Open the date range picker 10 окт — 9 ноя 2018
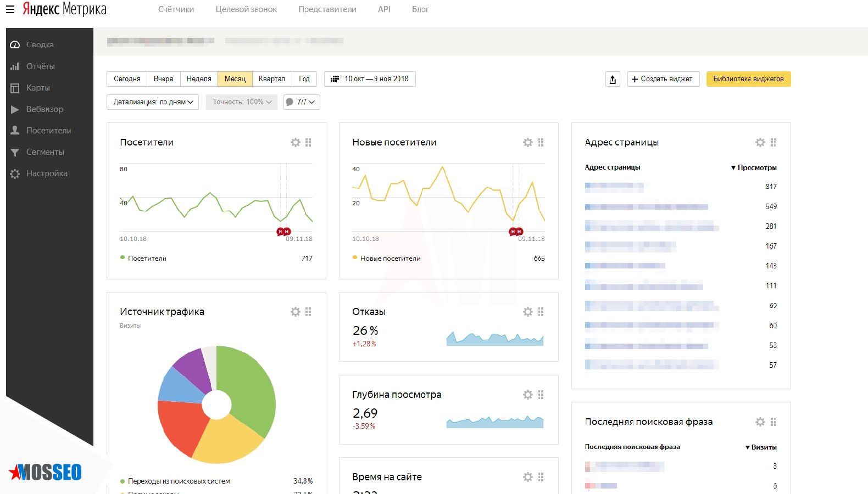 [x=370, y=79]
